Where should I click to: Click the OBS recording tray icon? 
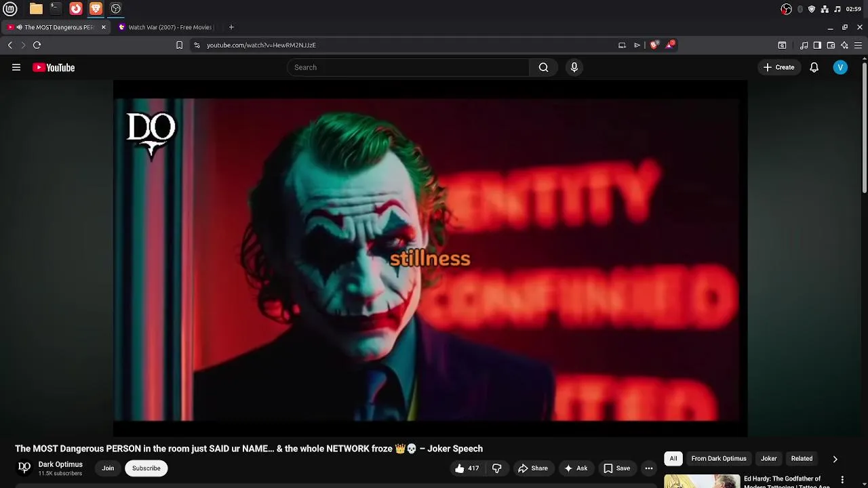[787, 9]
